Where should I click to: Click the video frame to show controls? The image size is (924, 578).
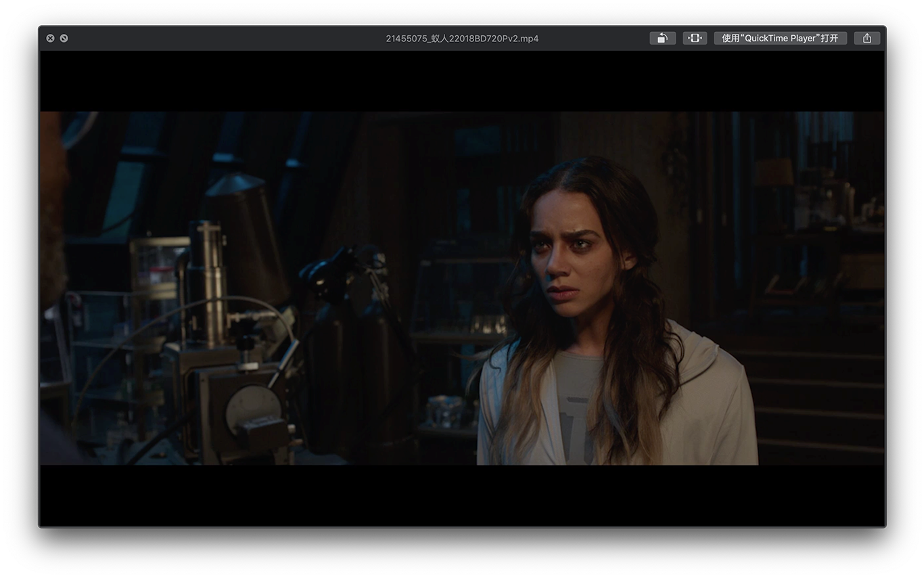(x=462, y=288)
